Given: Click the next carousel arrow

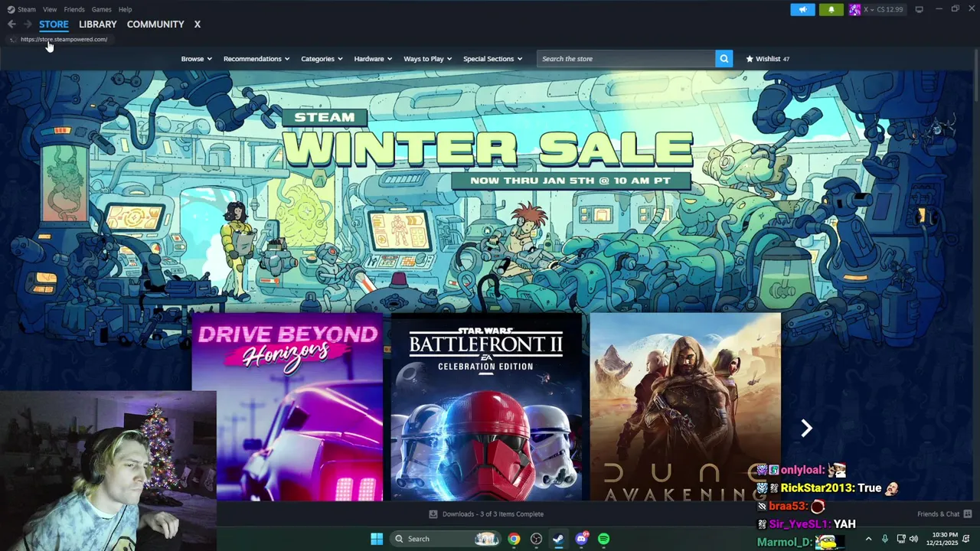Looking at the screenshot, I should point(806,428).
